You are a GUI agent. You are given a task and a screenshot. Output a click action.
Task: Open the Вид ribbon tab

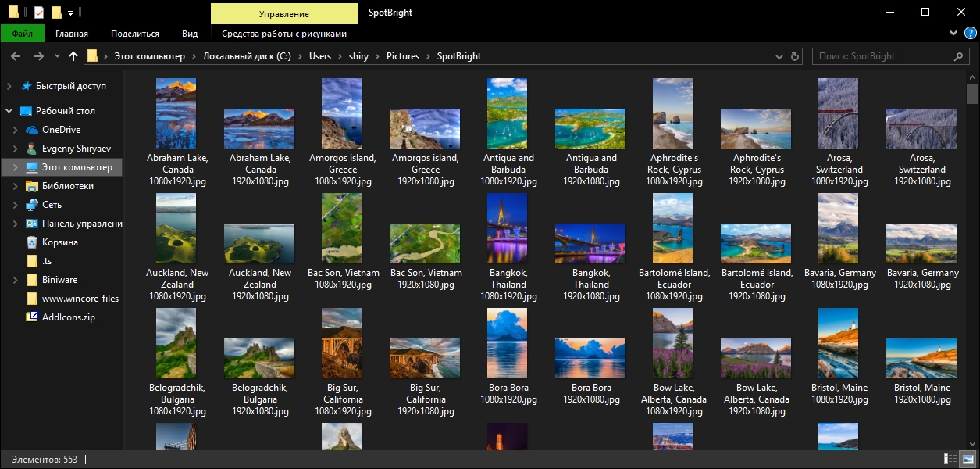(x=190, y=34)
